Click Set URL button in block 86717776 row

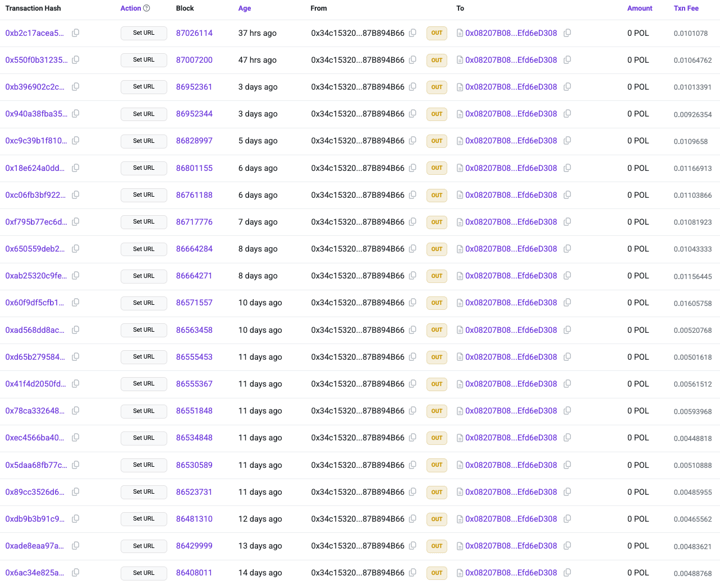(x=144, y=222)
